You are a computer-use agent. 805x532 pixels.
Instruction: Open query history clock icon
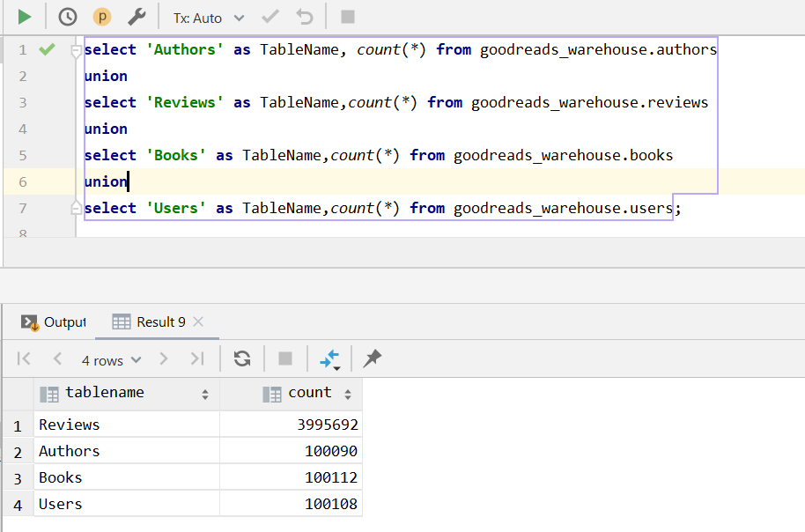[x=68, y=18]
